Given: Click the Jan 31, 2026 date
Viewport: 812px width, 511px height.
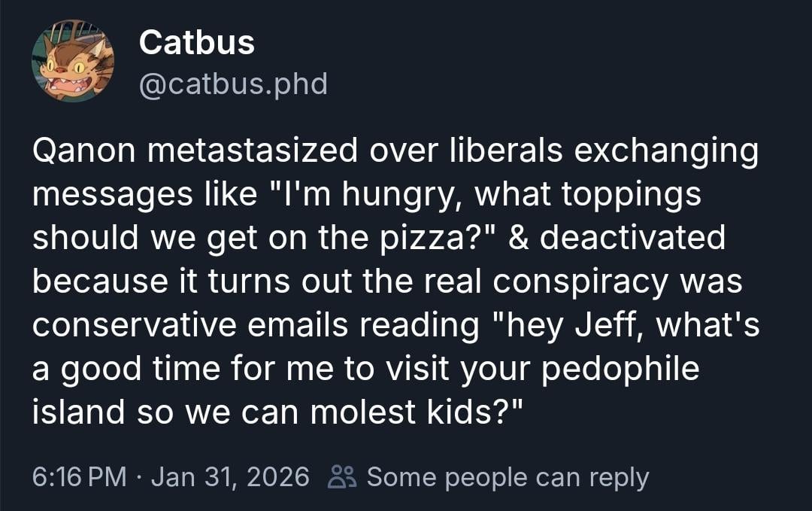Looking at the screenshot, I should pyautogui.click(x=230, y=477).
